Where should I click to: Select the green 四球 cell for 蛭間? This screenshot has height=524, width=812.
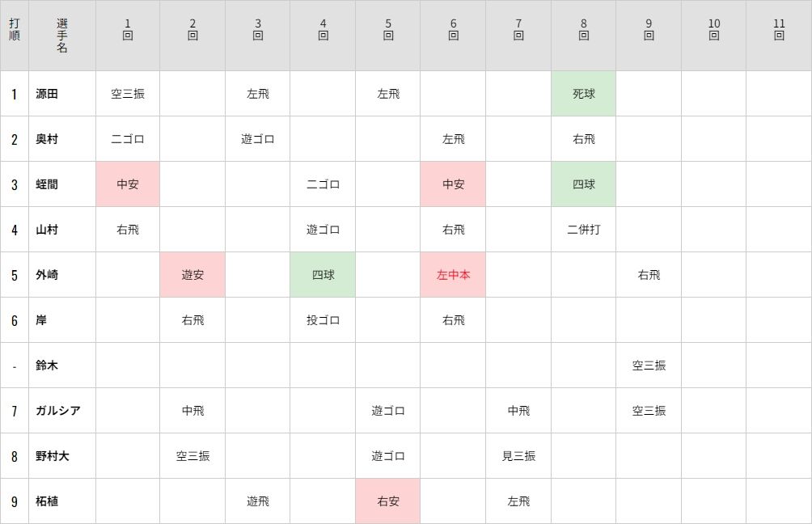pyautogui.click(x=583, y=184)
